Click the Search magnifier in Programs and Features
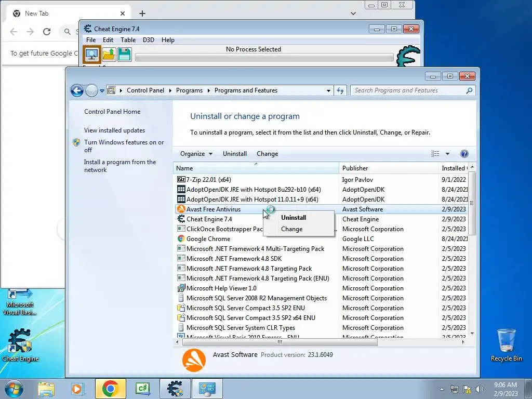The height and width of the screenshot is (399, 532). pyautogui.click(x=469, y=90)
